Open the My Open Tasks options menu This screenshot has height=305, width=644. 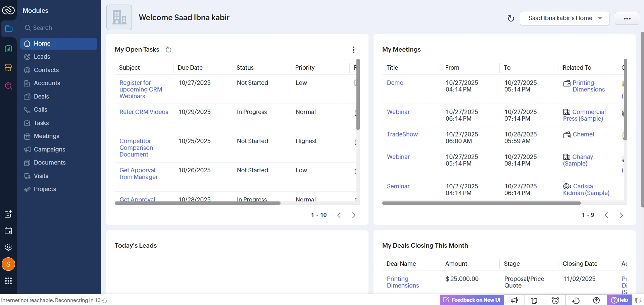click(353, 50)
